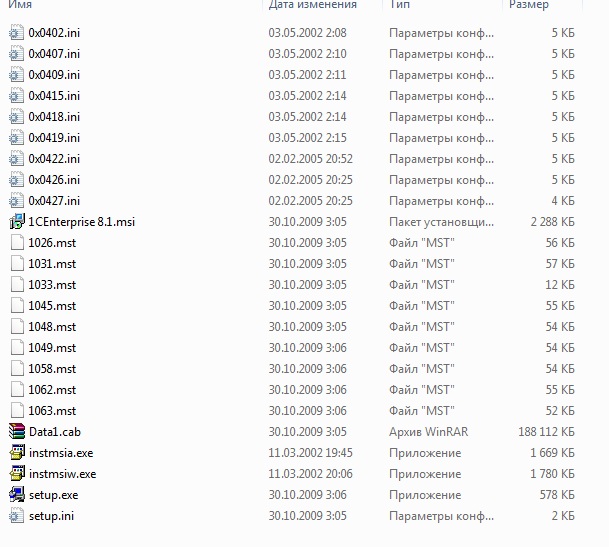
Task: Select file name instmsiw.exe
Action: click(x=63, y=474)
